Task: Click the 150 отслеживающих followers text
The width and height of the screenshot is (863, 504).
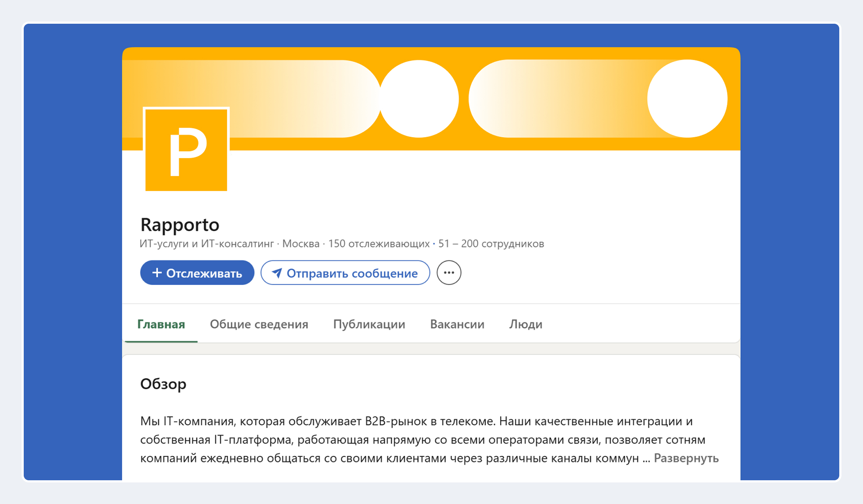Action: click(379, 244)
